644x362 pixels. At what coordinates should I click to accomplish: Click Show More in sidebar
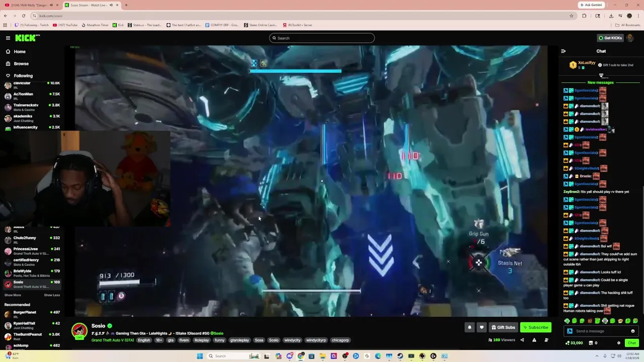pos(13,295)
